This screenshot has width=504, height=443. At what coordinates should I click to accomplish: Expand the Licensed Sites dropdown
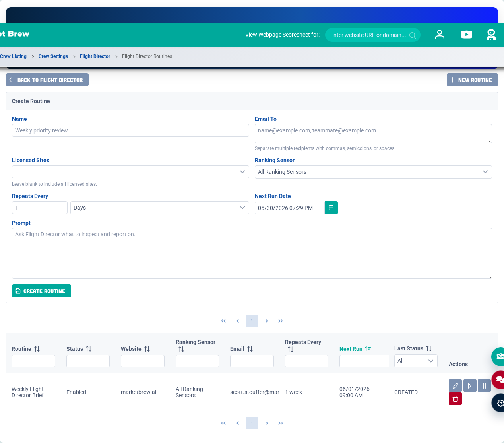coord(130,172)
